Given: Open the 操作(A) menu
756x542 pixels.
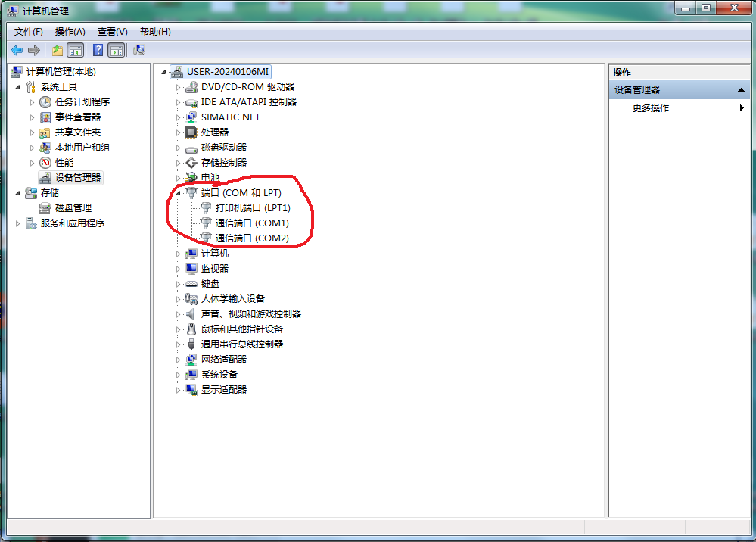Looking at the screenshot, I should click(70, 32).
